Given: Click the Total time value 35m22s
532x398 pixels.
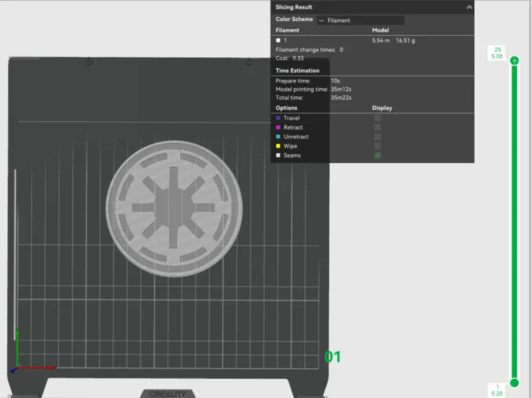Looking at the screenshot, I should tap(341, 98).
